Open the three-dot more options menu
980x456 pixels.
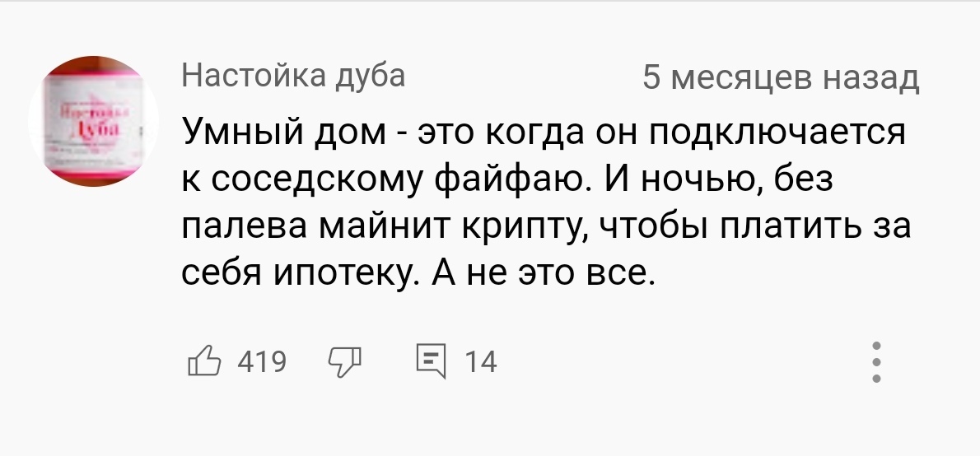click(877, 361)
